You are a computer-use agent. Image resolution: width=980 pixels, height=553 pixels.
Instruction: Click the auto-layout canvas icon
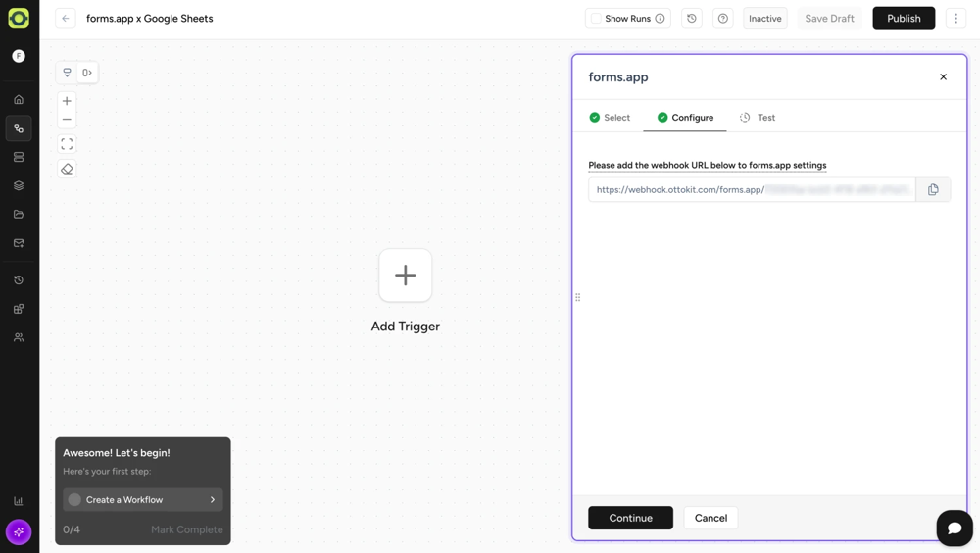pyautogui.click(x=67, y=73)
